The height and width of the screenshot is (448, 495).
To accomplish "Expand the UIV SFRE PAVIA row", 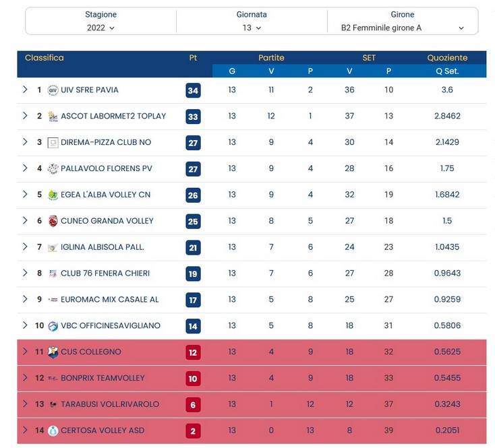I will 25,90.
